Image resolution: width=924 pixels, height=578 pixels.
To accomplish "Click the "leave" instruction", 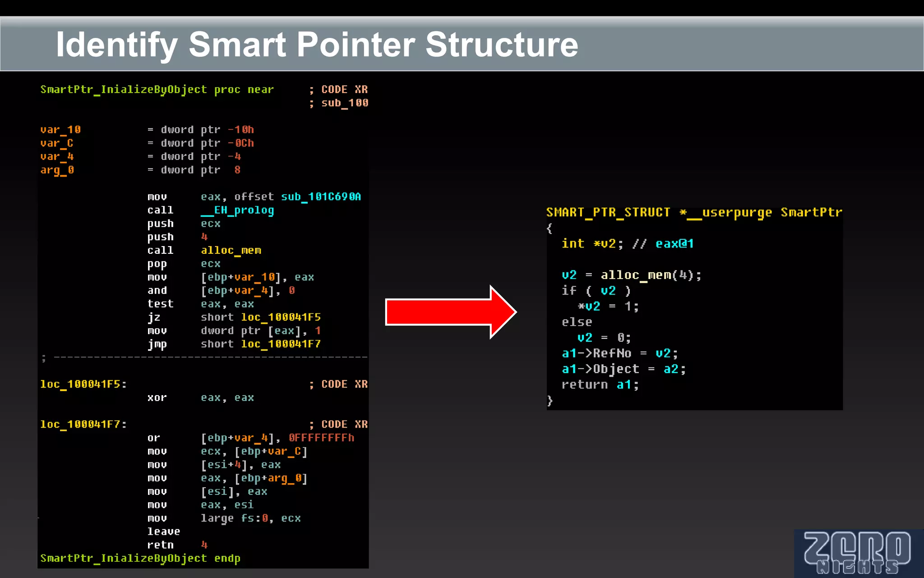I will coord(163,532).
